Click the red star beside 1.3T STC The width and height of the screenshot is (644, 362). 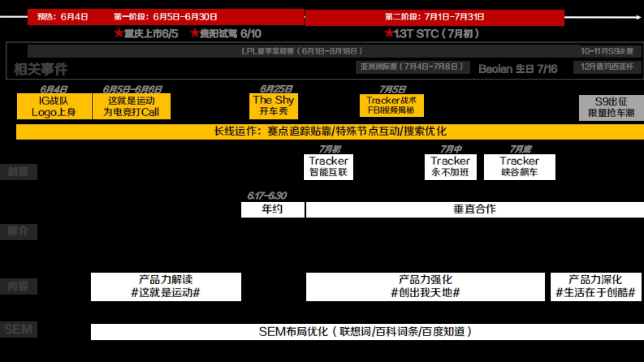(x=389, y=33)
